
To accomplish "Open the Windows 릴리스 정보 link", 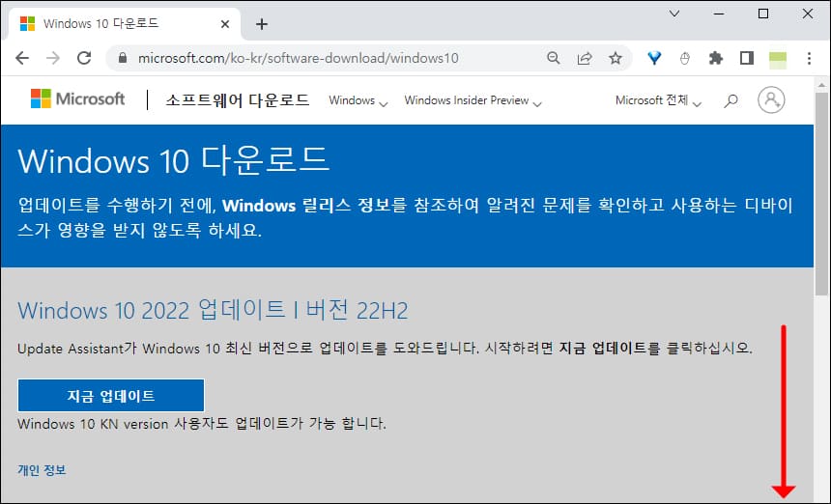I will point(306,205).
